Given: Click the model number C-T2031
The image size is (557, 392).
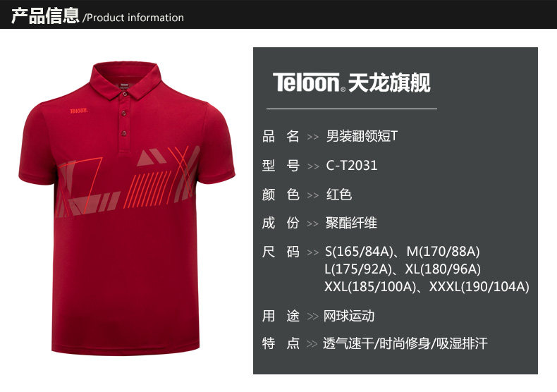Looking at the screenshot, I should pos(351,166).
